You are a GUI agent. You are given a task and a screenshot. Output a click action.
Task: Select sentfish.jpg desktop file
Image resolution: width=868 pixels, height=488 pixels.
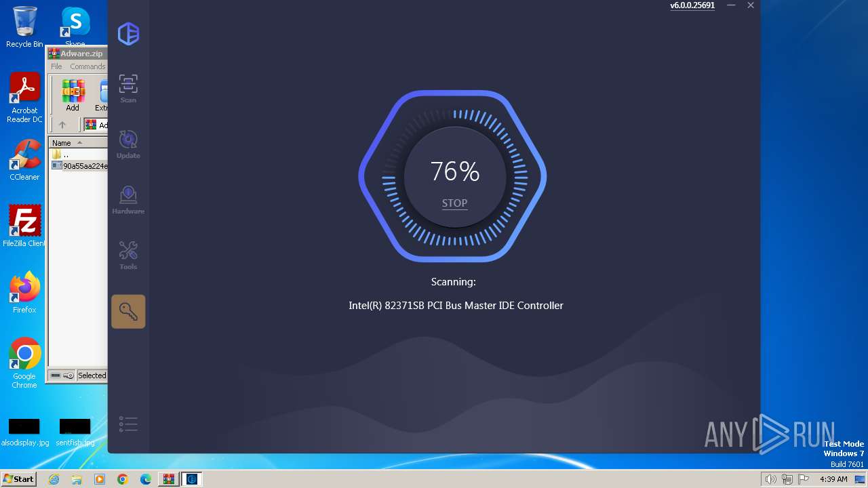click(x=75, y=432)
